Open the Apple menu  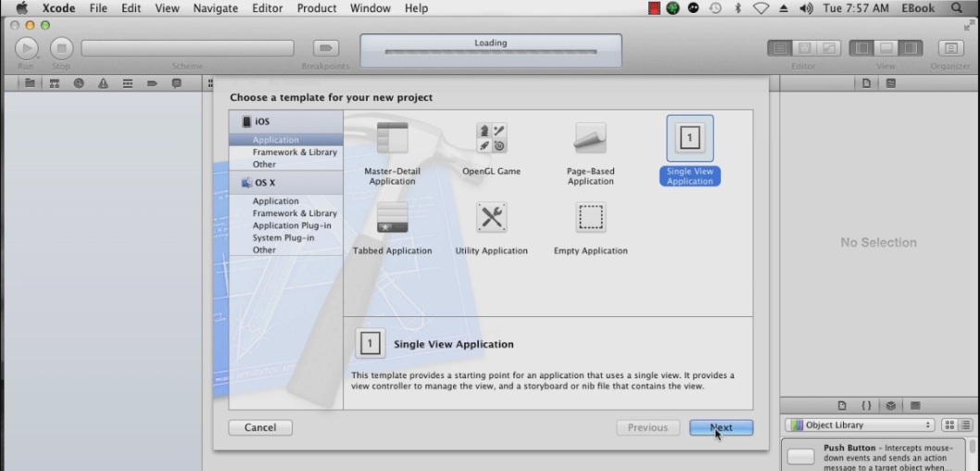(x=22, y=8)
